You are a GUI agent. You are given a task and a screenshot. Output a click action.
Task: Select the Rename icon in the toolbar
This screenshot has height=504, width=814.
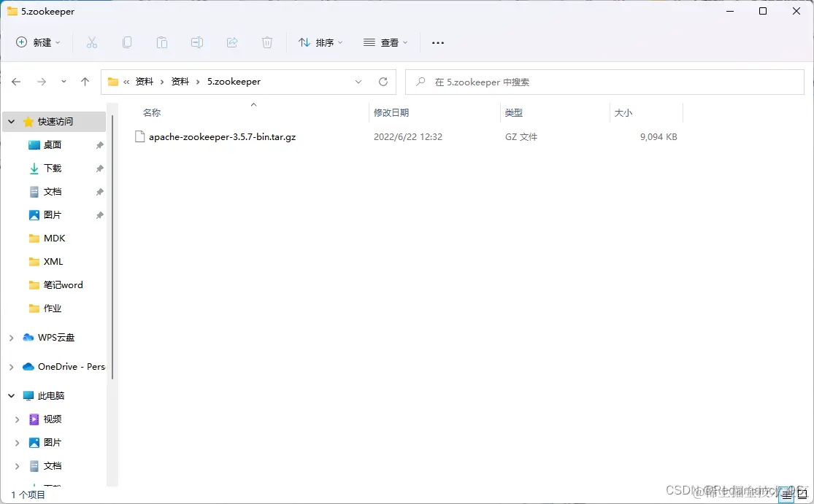[197, 42]
